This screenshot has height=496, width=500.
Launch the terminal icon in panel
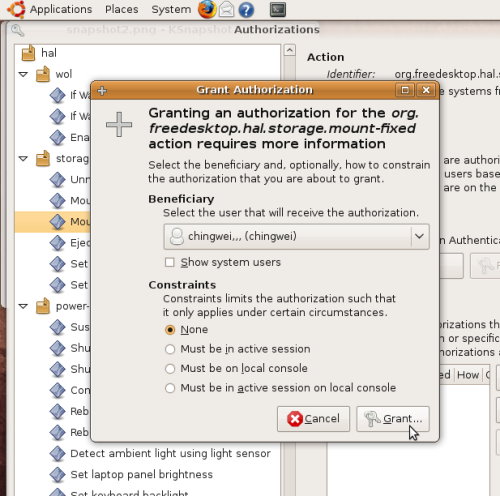(x=278, y=9)
